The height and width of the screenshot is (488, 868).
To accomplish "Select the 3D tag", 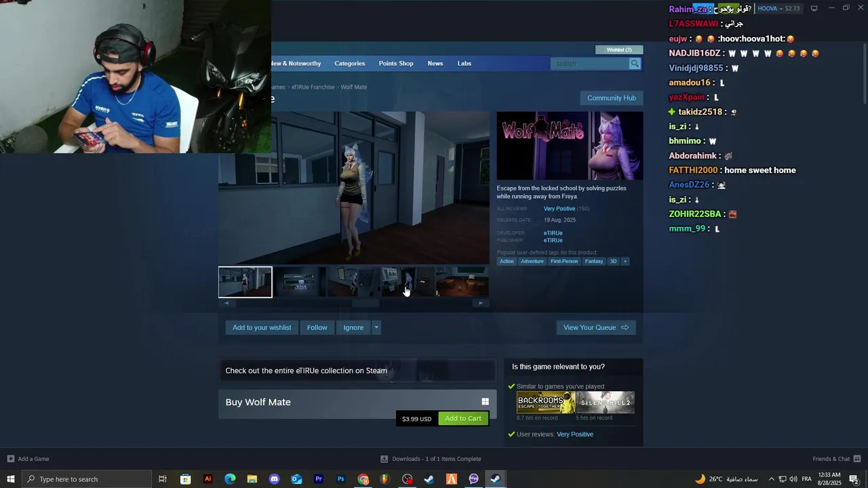I will (613, 261).
